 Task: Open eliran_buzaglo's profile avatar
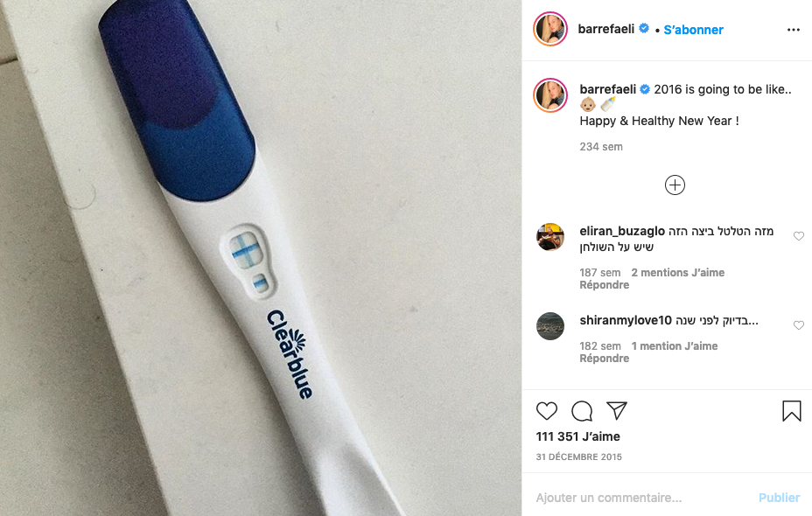[x=550, y=237]
